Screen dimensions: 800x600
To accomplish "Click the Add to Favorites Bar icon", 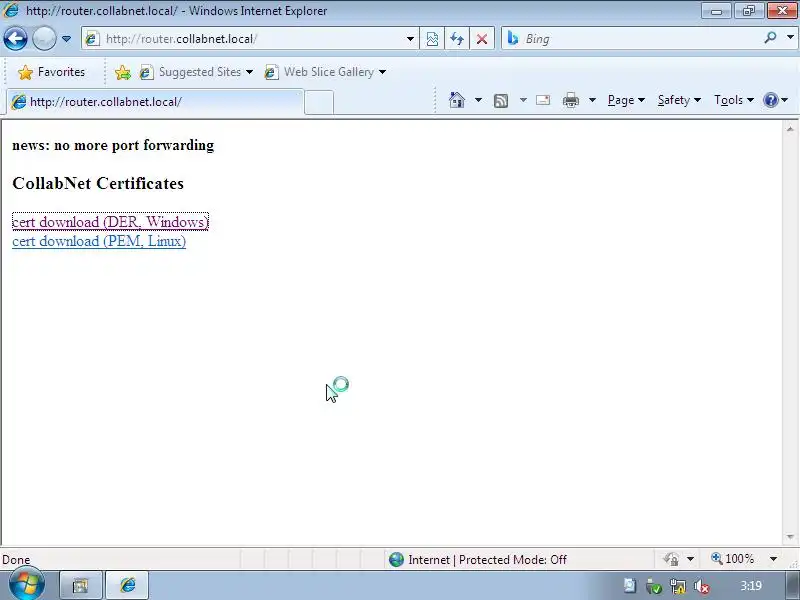I will 122,72.
